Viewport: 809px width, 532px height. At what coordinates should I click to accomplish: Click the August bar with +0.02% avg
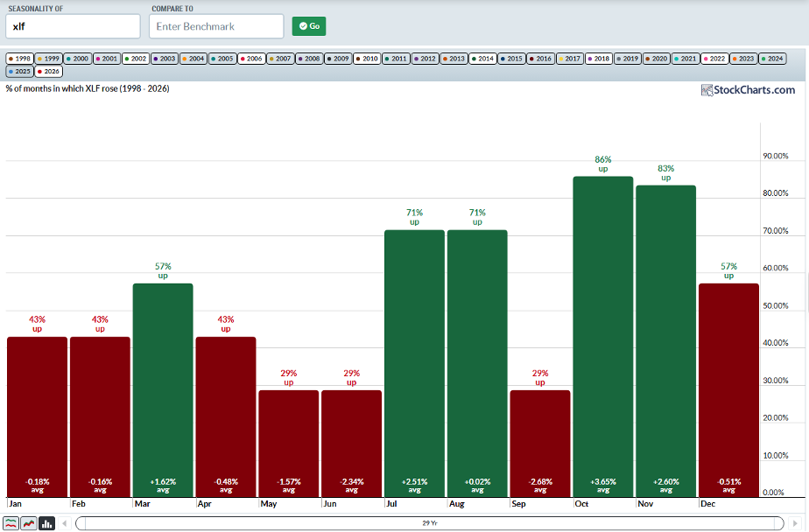pyautogui.click(x=477, y=363)
